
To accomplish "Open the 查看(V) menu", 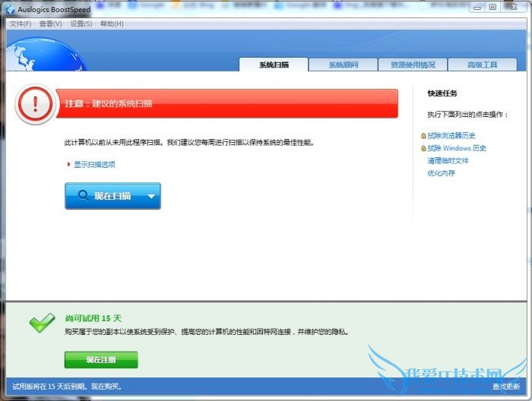I will click(51, 24).
